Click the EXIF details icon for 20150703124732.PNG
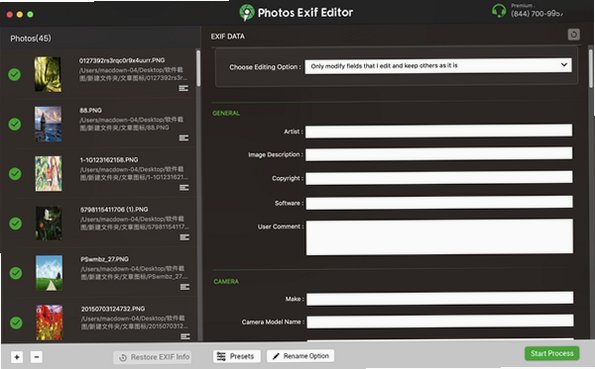Viewport: 595px width, 369px height. pos(185,336)
